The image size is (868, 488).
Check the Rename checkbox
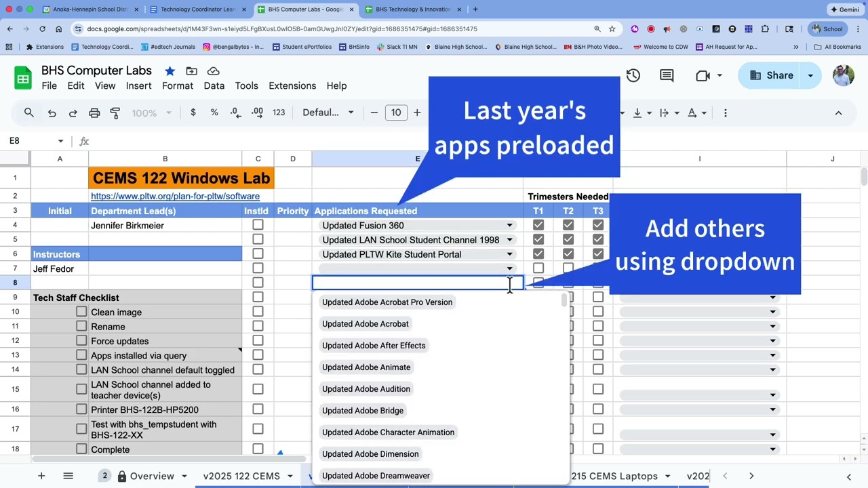81,326
